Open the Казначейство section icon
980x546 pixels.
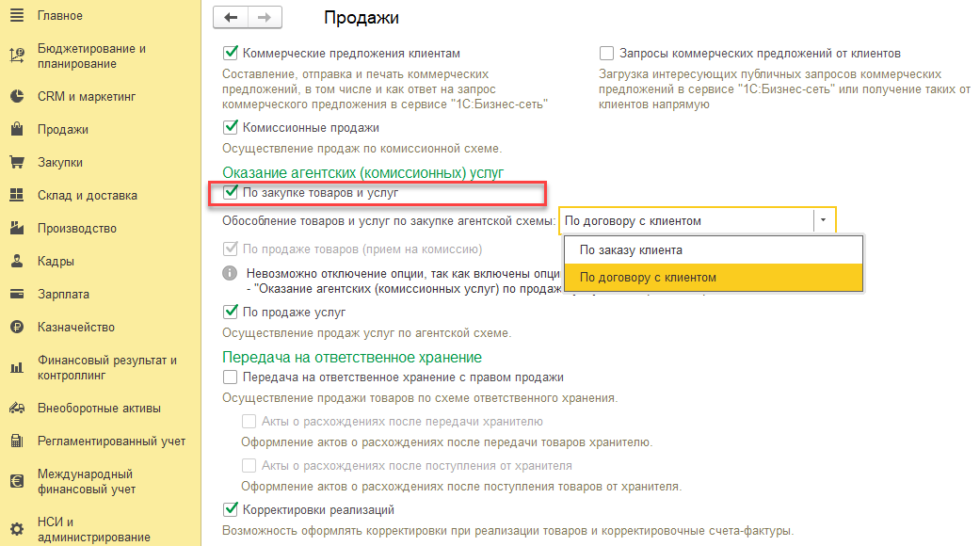tap(16, 326)
